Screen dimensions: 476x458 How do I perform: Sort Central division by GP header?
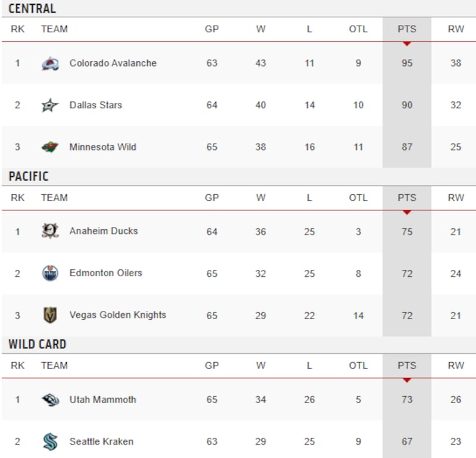click(x=212, y=29)
